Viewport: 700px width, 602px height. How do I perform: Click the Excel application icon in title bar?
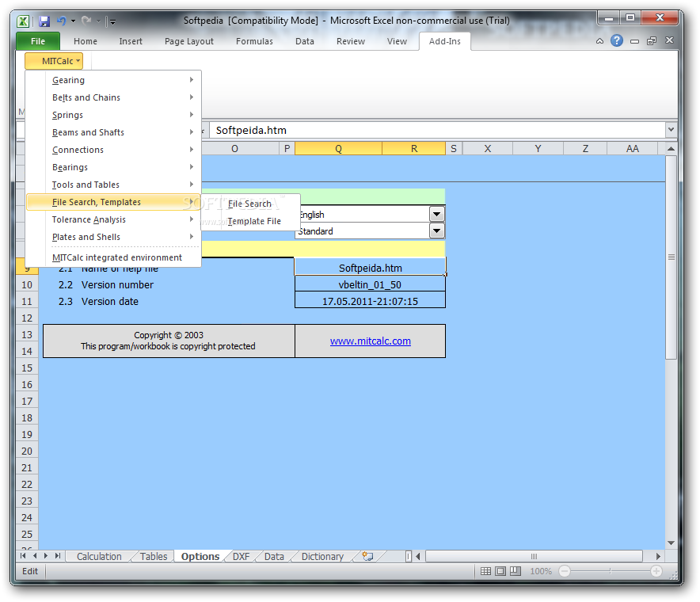[23, 21]
